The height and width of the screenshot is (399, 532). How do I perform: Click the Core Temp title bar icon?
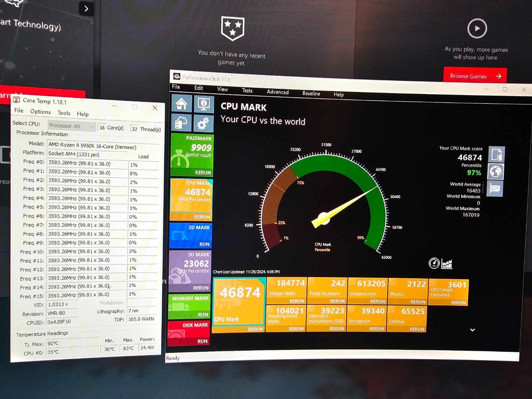pos(16,99)
